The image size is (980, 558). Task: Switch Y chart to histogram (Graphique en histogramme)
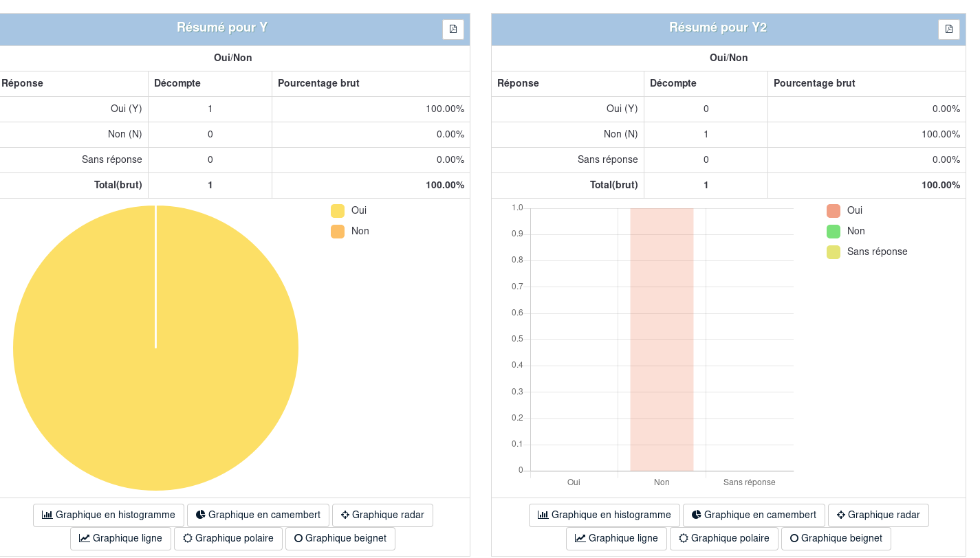109,515
